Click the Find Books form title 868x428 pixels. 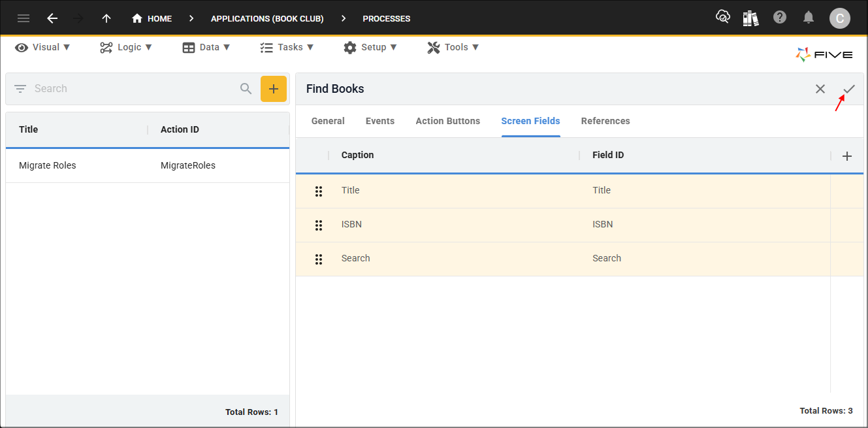[x=335, y=89]
